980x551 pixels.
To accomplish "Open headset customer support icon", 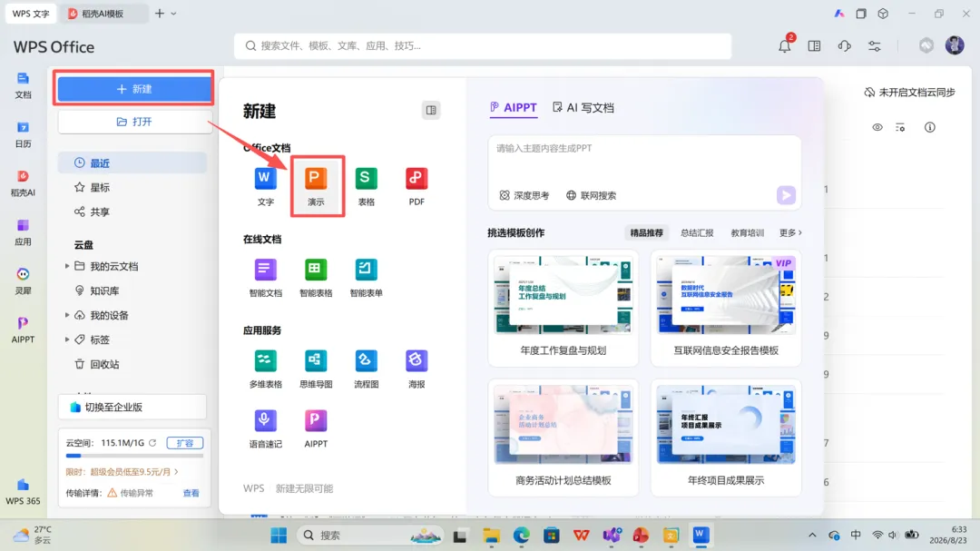I will (x=845, y=45).
